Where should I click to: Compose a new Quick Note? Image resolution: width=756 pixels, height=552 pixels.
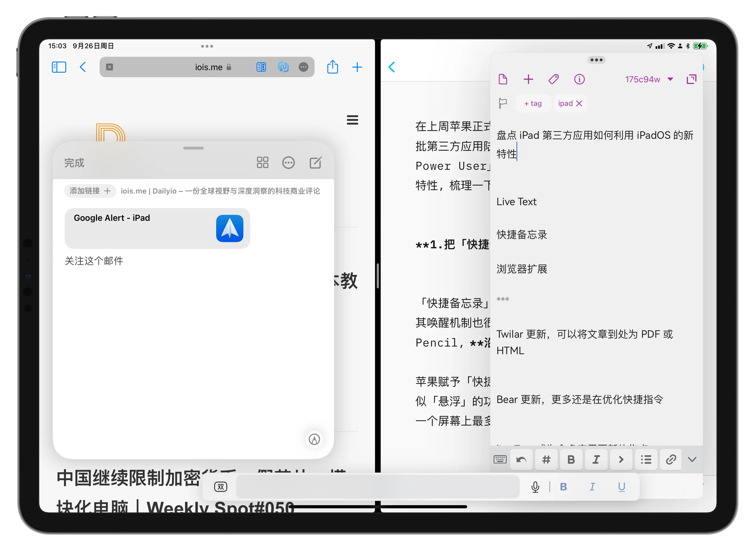(315, 162)
